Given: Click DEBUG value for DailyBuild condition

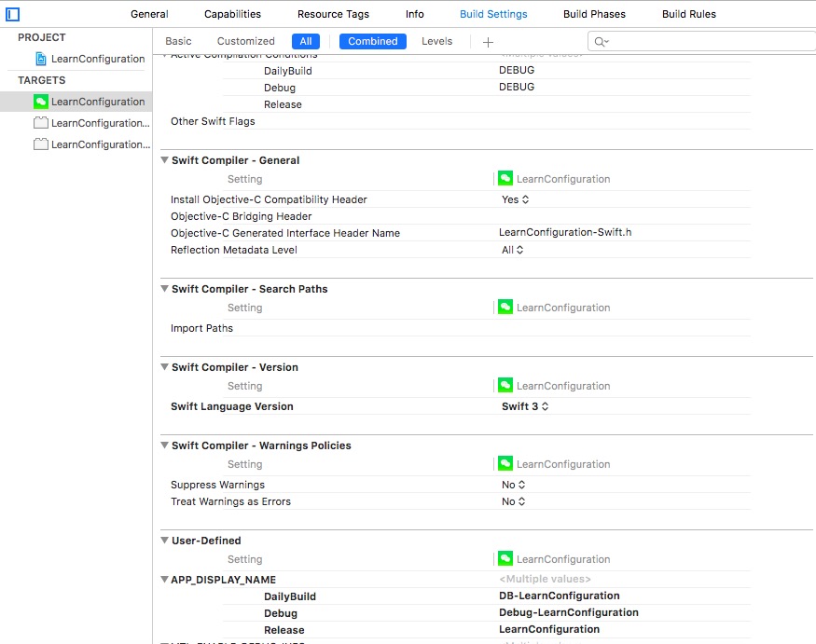Looking at the screenshot, I should [517, 70].
